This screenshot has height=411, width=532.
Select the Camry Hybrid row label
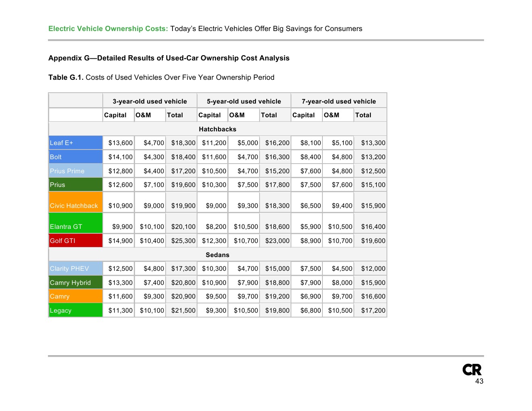pos(75,282)
